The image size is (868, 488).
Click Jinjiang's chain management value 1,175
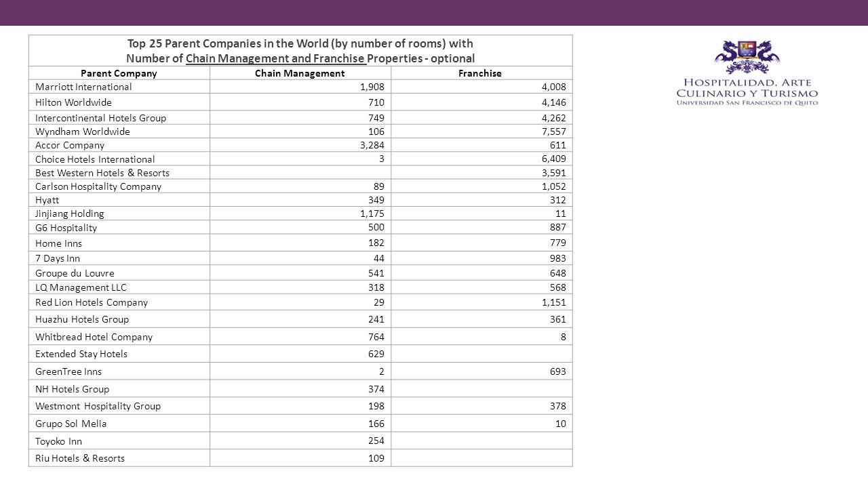coord(372,213)
